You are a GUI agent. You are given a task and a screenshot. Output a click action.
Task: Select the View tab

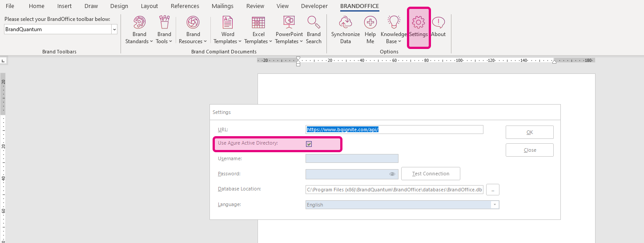(282, 6)
